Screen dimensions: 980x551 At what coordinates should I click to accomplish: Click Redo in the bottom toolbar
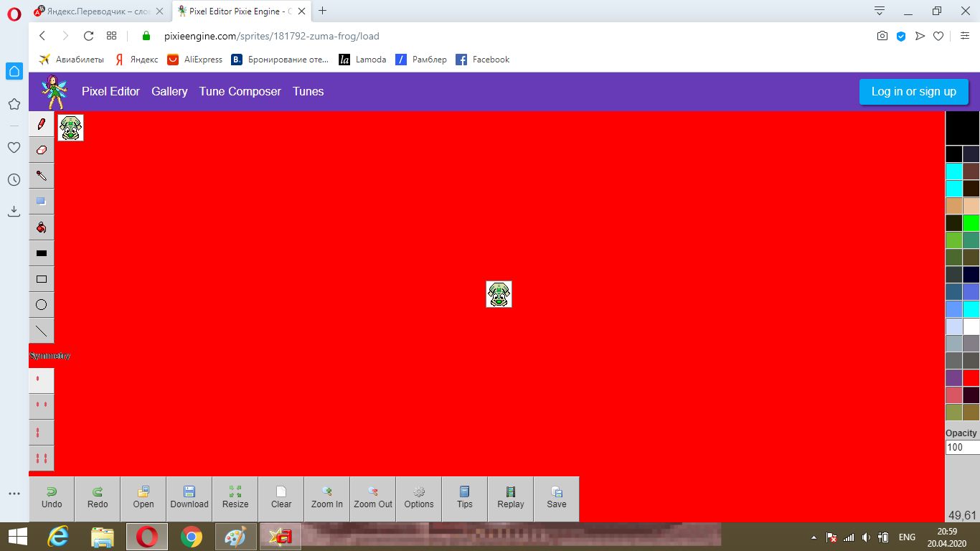click(x=98, y=499)
